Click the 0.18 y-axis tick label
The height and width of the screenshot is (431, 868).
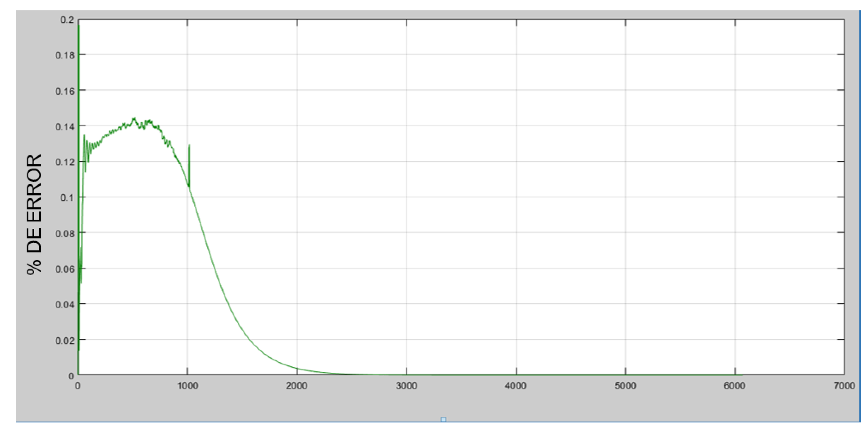[x=65, y=55]
